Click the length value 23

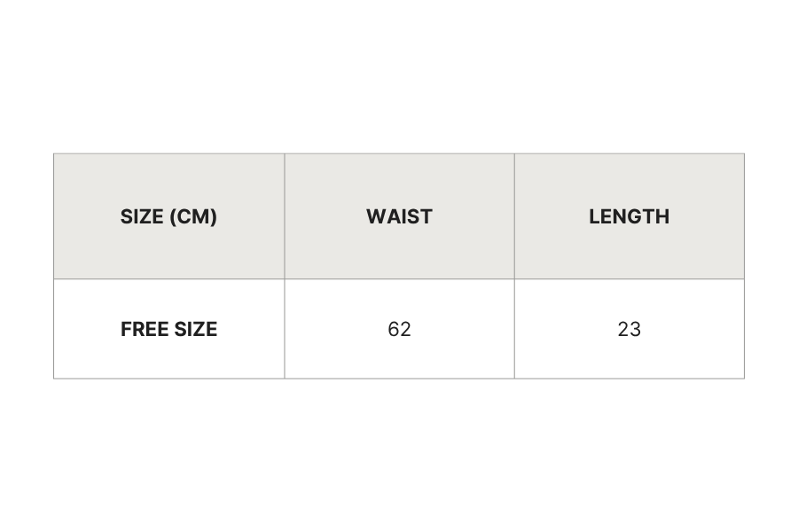coord(629,329)
